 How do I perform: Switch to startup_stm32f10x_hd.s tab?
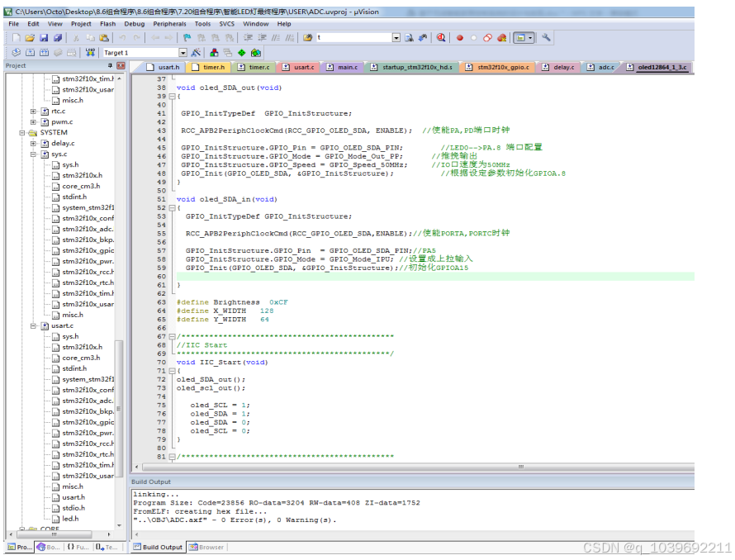(412, 68)
